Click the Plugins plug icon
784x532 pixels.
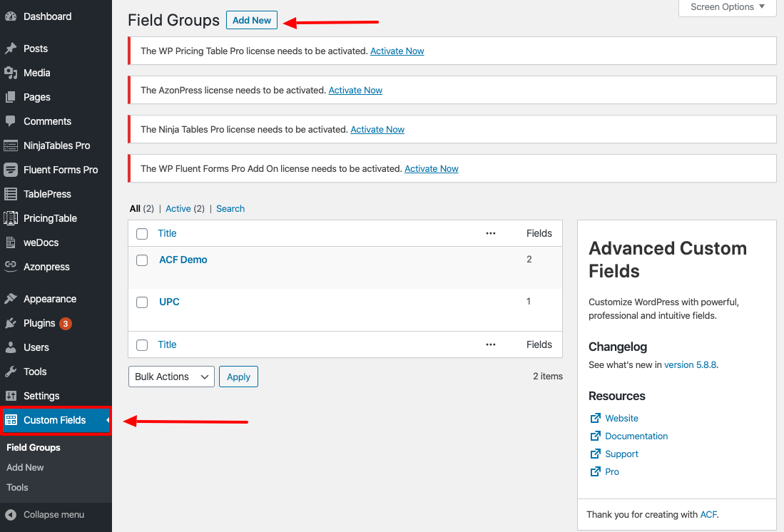11,323
